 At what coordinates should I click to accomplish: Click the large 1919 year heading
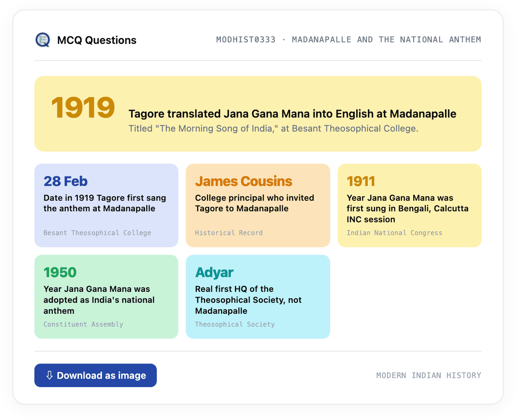83,108
